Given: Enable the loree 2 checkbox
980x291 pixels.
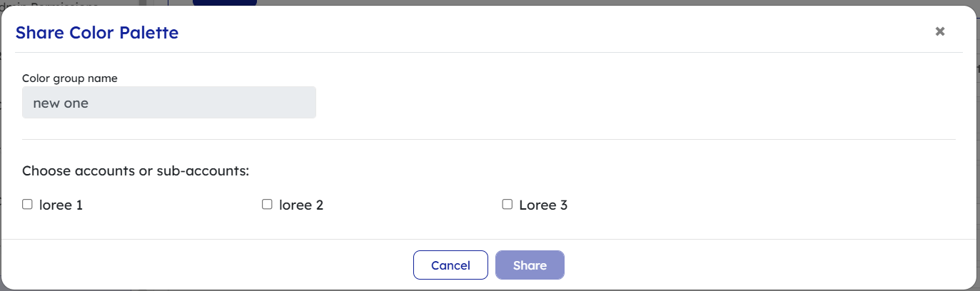Looking at the screenshot, I should pos(268,205).
